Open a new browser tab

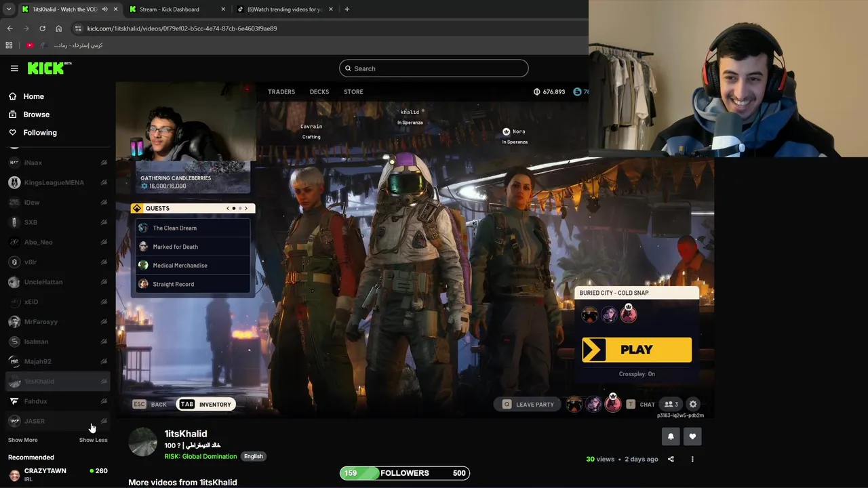[347, 9]
